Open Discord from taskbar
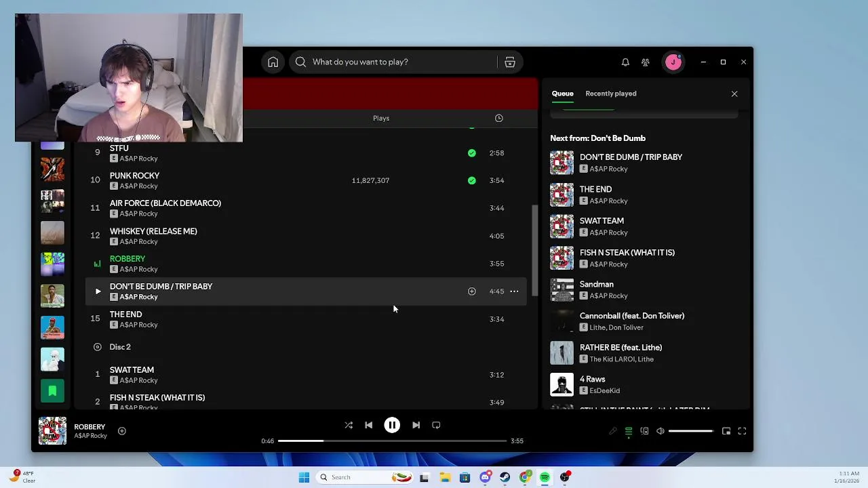 click(485, 478)
